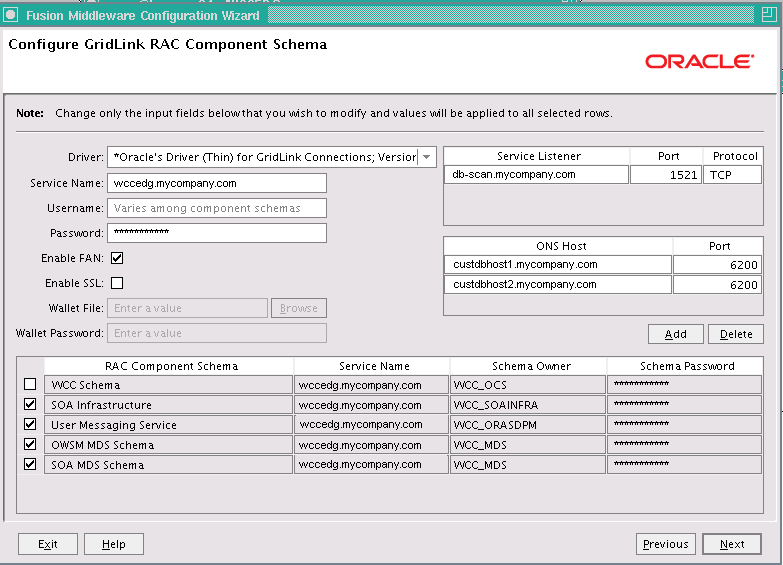This screenshot has height=565, width=783.
Task: Go back with the Previous button
Action: (666, 544)
